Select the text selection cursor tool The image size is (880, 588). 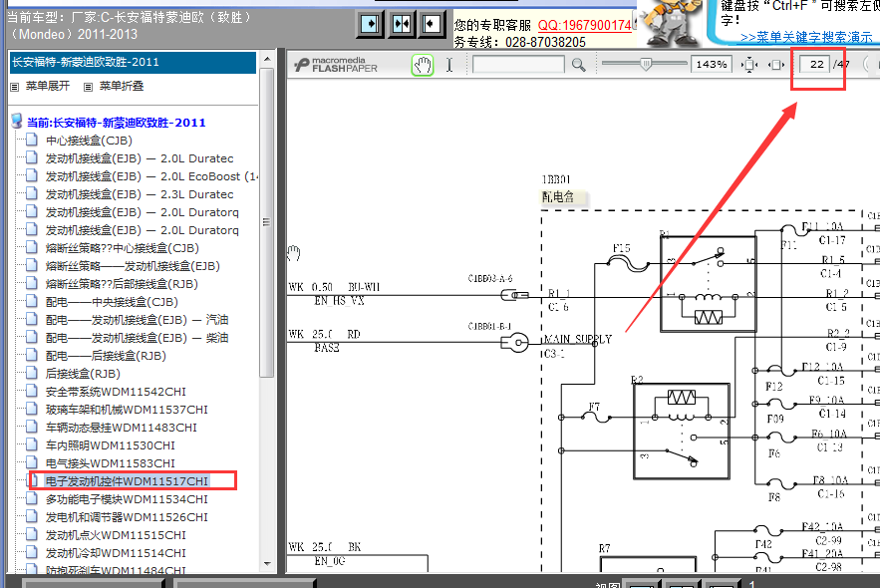tap(449, 65)
